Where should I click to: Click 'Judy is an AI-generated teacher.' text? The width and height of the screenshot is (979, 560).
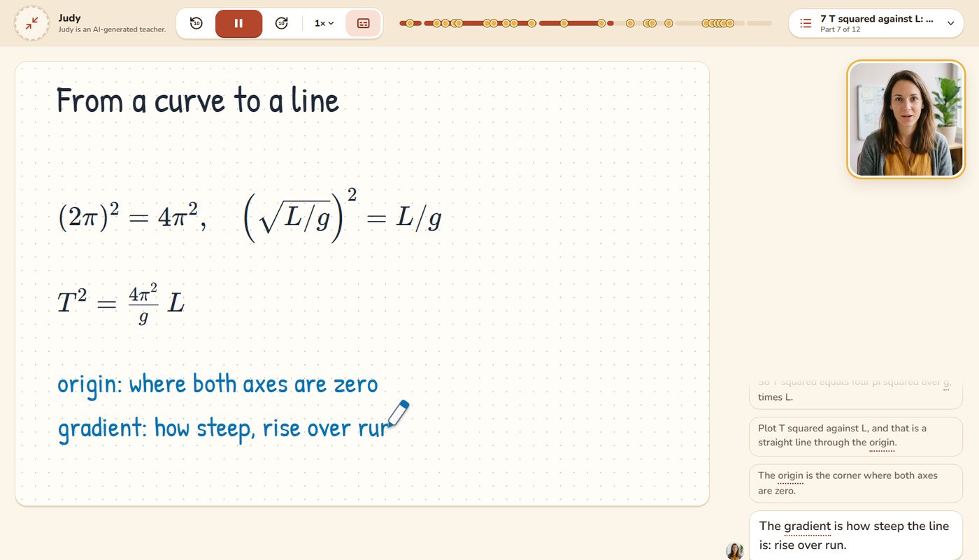tap(112, 30)
